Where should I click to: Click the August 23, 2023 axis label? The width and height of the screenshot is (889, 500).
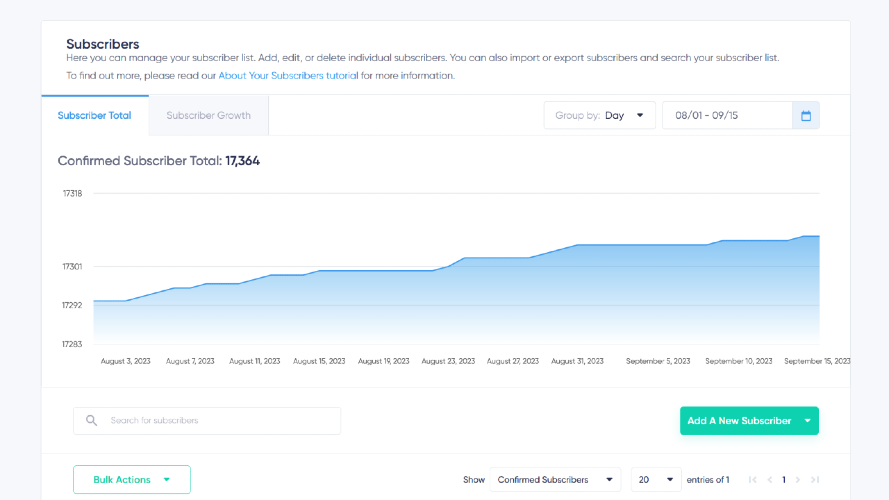click(x=448, y=361)
